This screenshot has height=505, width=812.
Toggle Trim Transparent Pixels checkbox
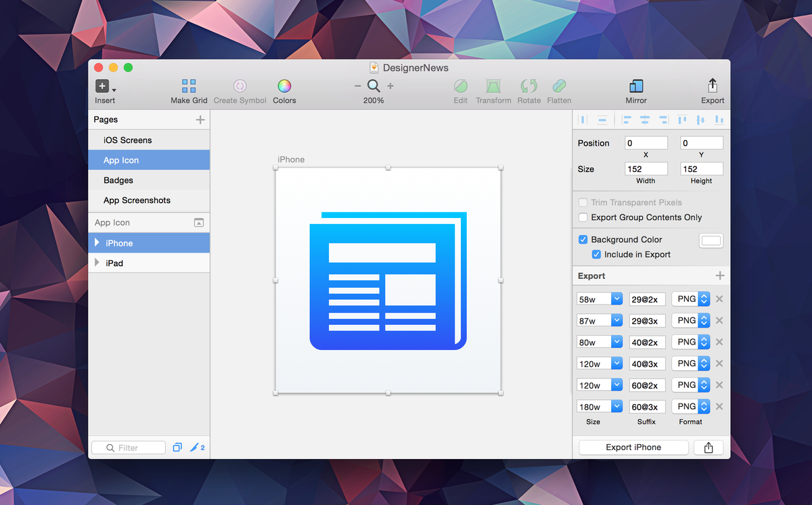pos(583,202)
